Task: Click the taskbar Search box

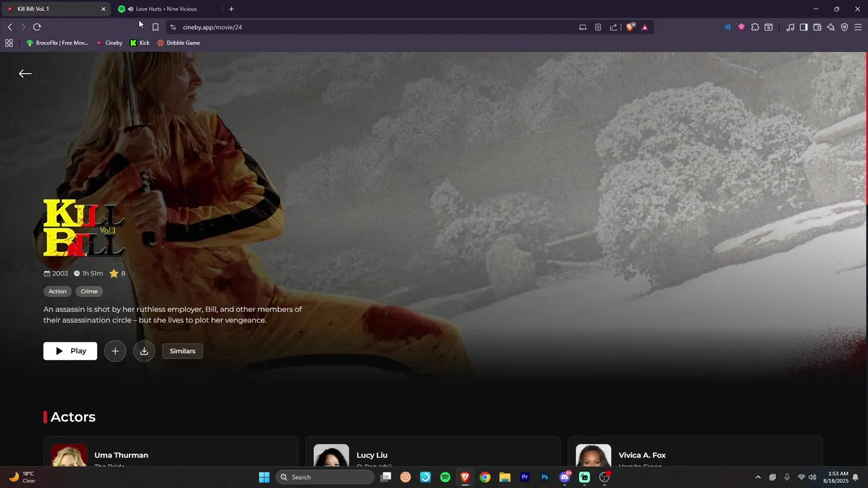Action: tap(325, 477)
